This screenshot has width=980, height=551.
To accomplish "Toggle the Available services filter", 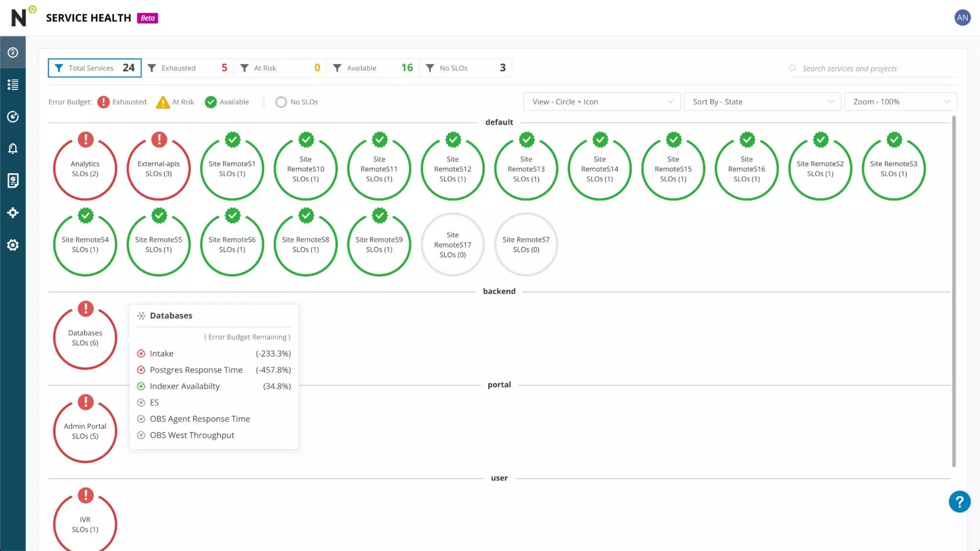I will pyautogui.click(x=372, y=68).
